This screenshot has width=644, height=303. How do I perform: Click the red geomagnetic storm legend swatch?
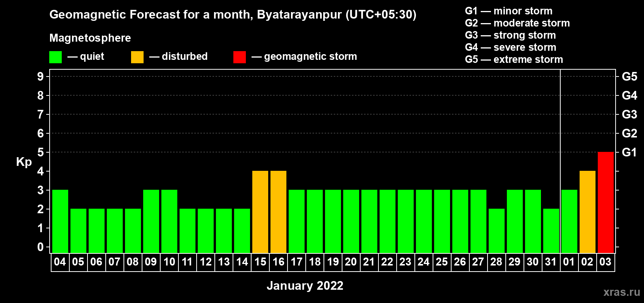tap(239, 57)
